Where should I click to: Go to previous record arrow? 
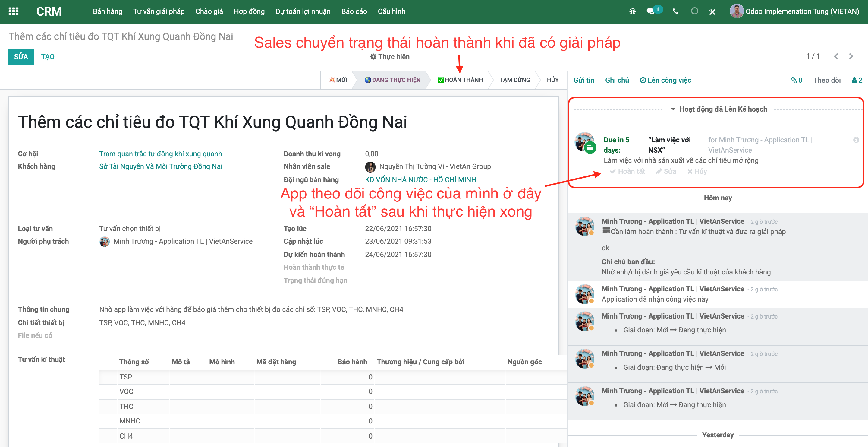(x=836, y=57)
